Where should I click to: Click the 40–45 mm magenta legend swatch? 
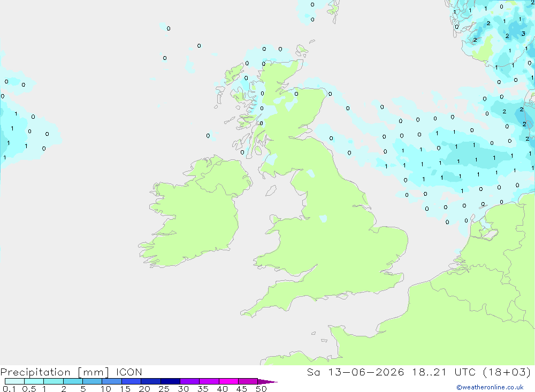click(228, 381)
